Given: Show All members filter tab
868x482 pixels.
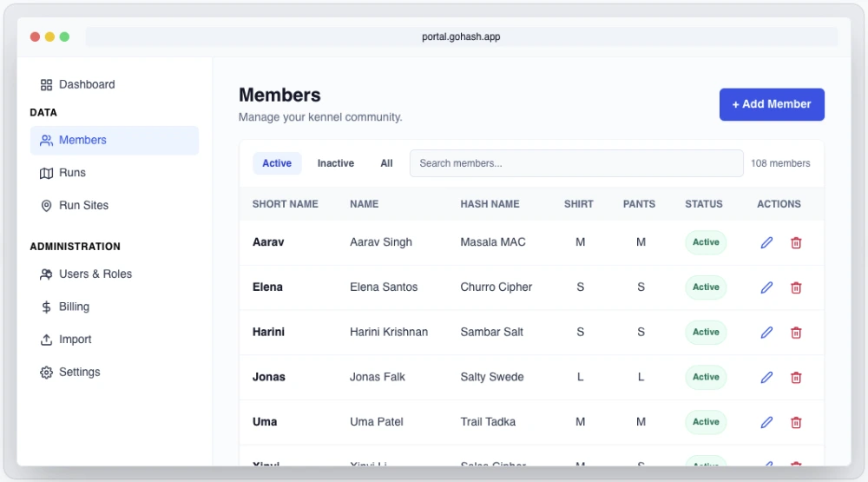Looking at the screenshot, I should 386,163.
